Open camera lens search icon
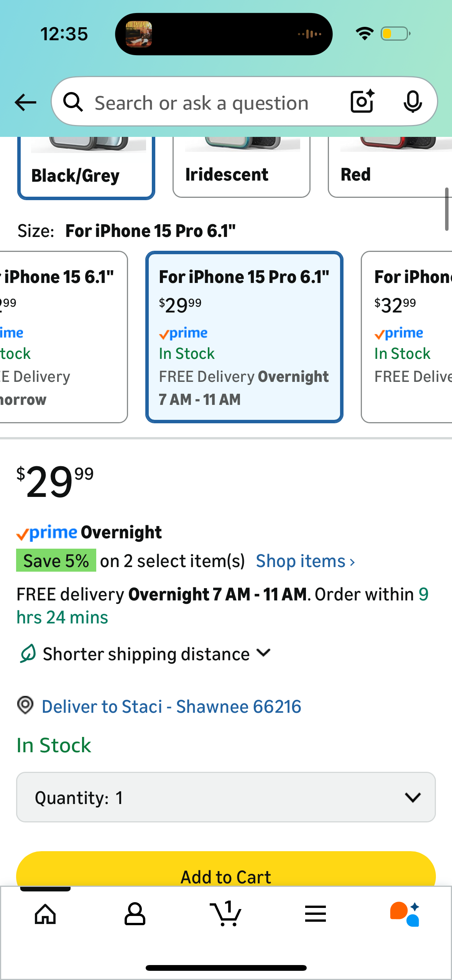The height and width of the screenshot is (980, 452). (362, 102)
